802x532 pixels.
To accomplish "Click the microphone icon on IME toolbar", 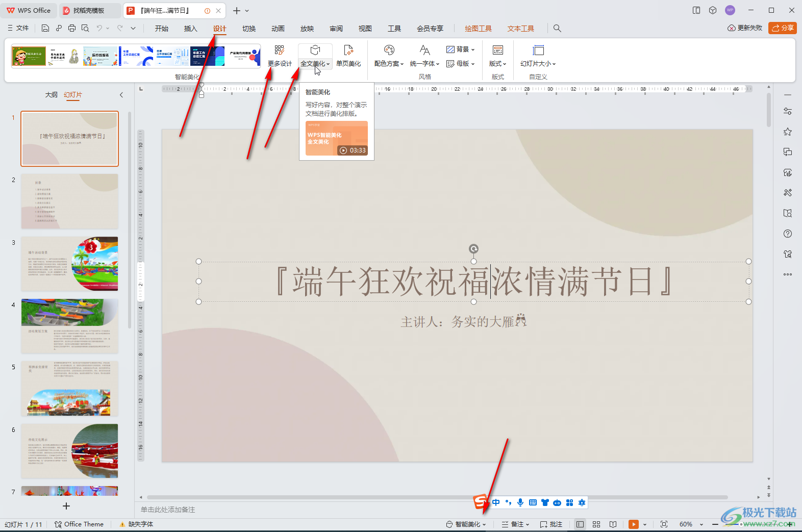I will 520,502.
